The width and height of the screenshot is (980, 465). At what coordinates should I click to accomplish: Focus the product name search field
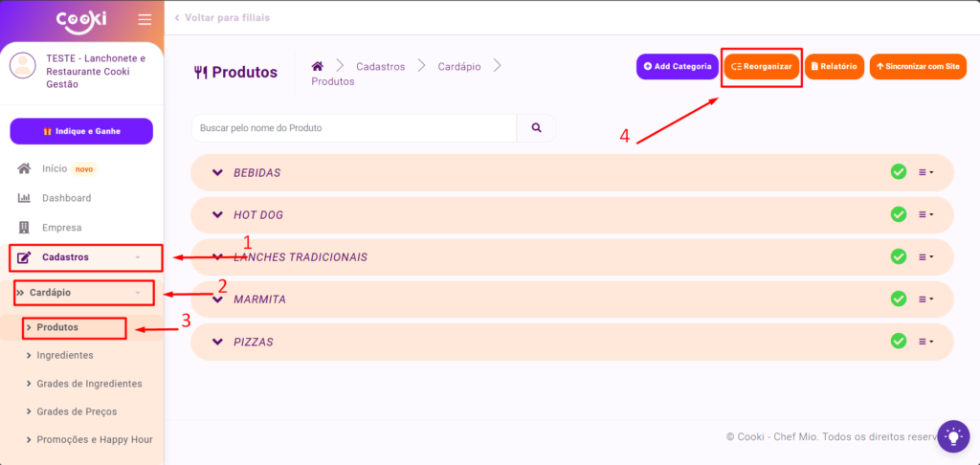[x=354, y=128]
